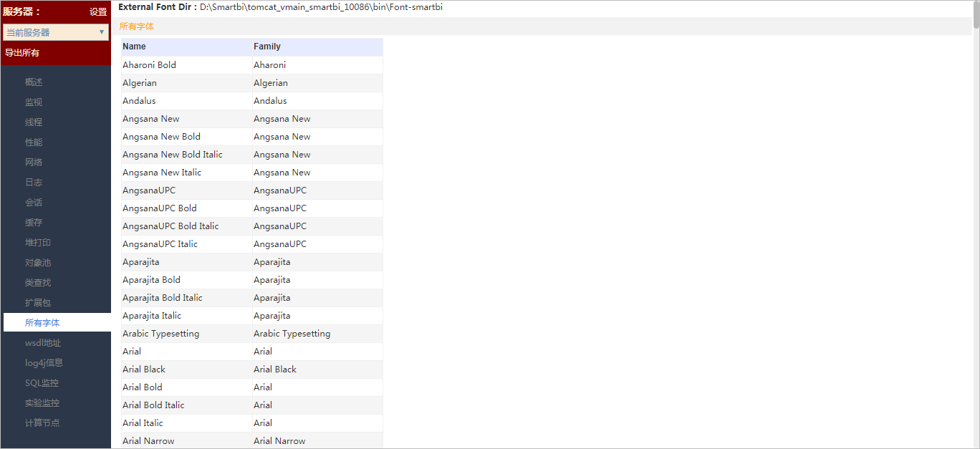Viewport: 980px width, 449px height.
Task: Click the Family column header
Action: point(317,47)
